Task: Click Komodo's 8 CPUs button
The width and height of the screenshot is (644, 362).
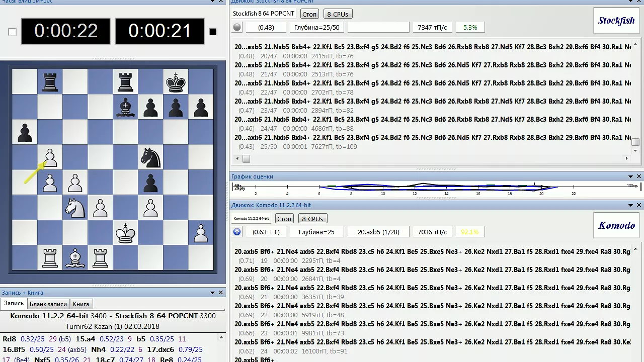Action: coord(312,219)
